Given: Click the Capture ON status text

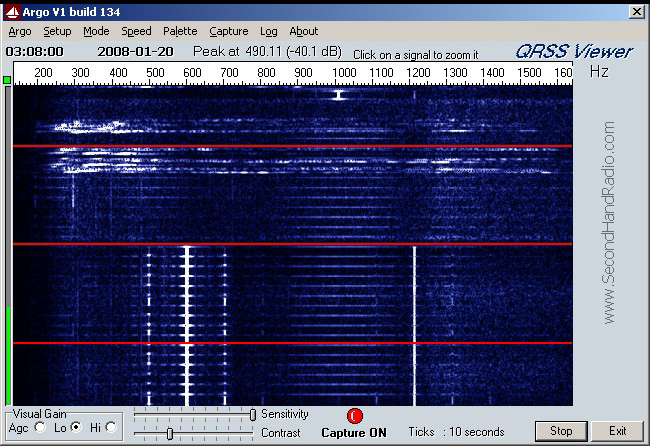Looking at the screenshot, I should tap(354, 433).
